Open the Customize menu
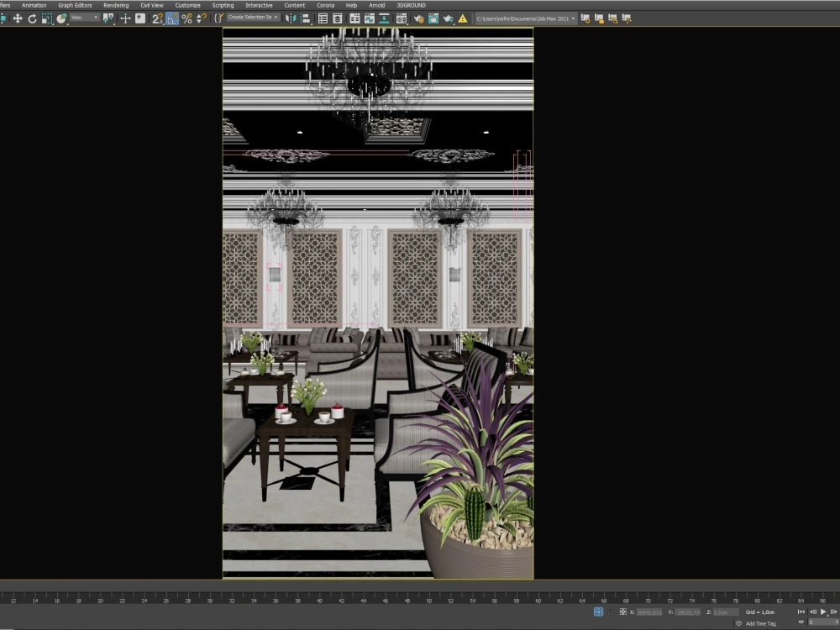Screen dimensions: 840x630 tap(187, 5)
